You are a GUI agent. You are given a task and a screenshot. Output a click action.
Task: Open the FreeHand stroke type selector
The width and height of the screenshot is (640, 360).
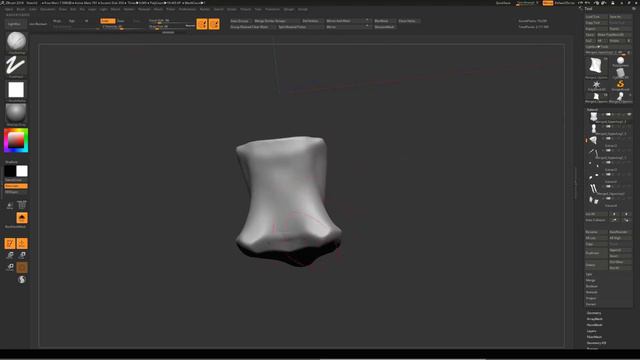click(x=16, y=66)
